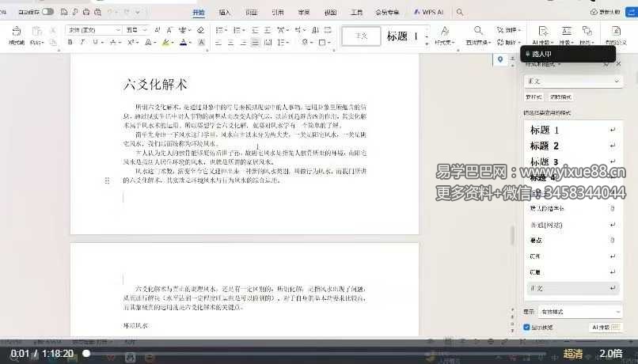
Task: Toggle Italic formatting
Action: pyautogui.click(x=82, y=42)
